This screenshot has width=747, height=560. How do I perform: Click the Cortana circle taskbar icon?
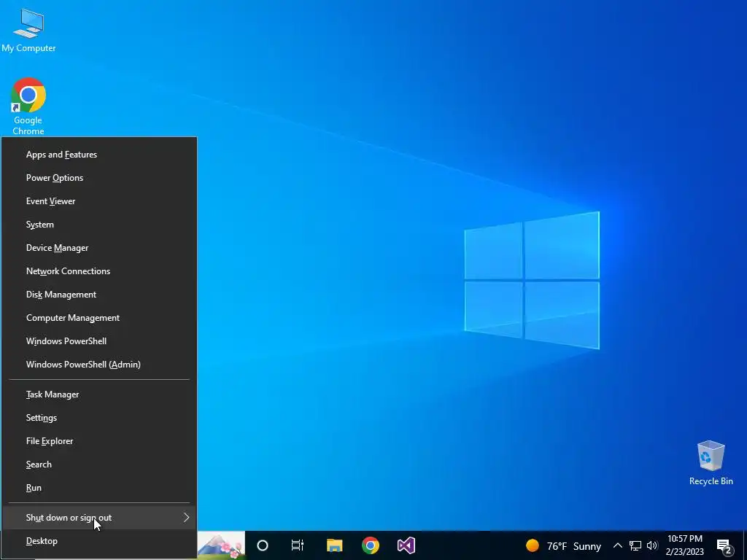click(263, 545)
